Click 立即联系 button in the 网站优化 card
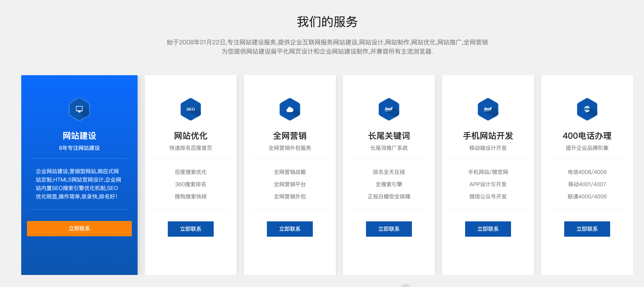Screen dimensions: 644x287 [x=191, y=229]
